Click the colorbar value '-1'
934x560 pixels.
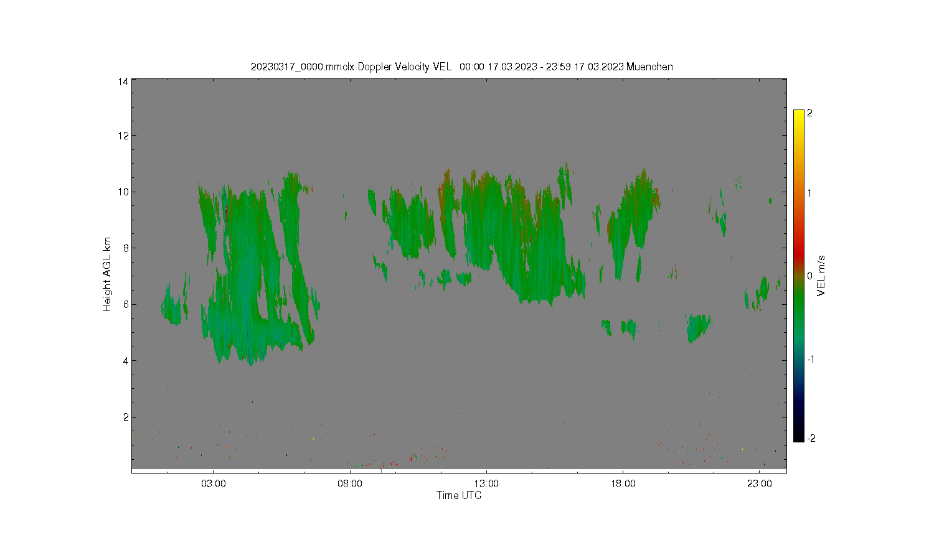[811, 360]
